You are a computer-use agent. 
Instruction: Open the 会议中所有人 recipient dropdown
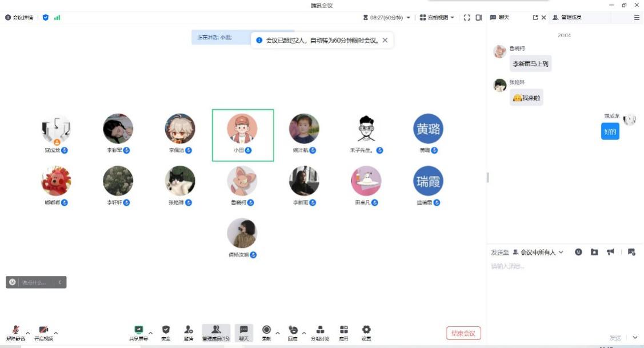(x=538, y=252)
